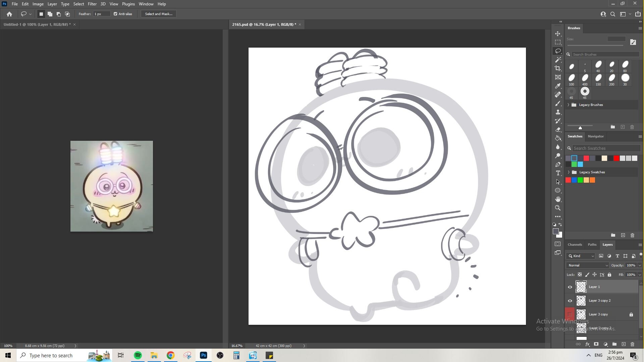Select the Zoom tool
Image resolution: width=644 pixels, height=362 pixels.
coord(558,208)
